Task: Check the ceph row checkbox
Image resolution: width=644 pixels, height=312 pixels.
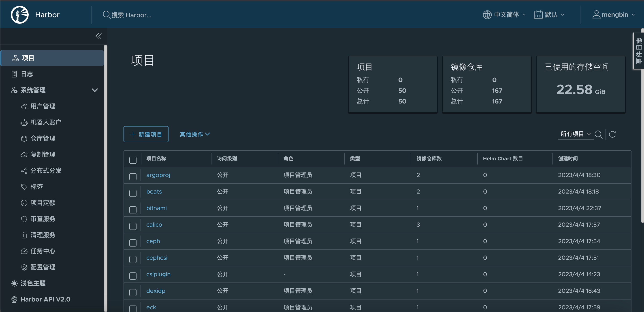Action: pos(133,243)
